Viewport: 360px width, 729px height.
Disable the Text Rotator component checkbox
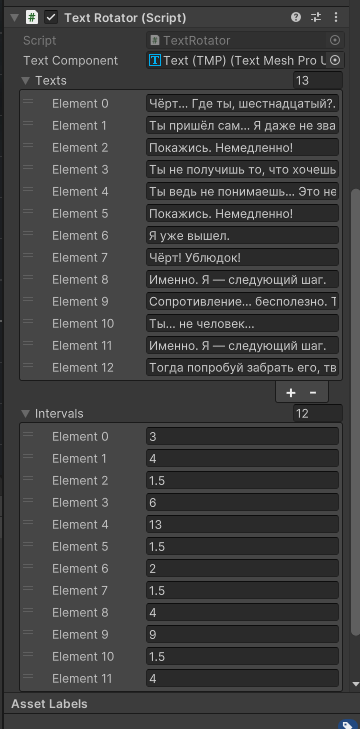click(x=50, y=18)
